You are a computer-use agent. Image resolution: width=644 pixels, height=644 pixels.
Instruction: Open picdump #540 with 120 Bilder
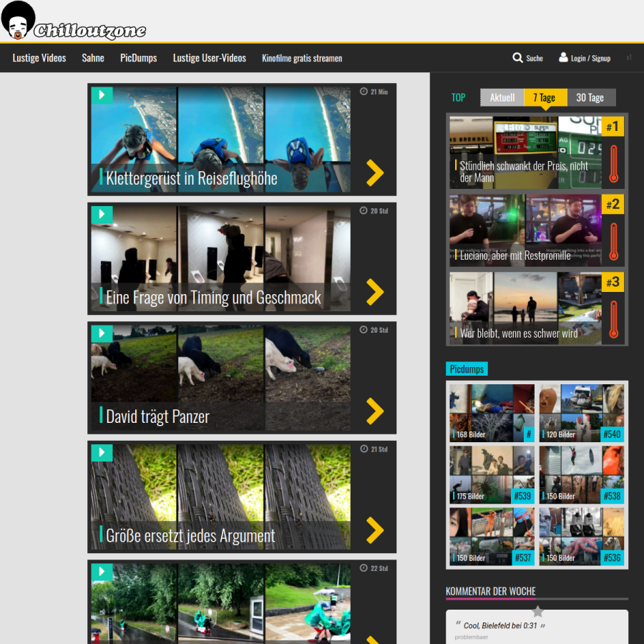(582, 413)
